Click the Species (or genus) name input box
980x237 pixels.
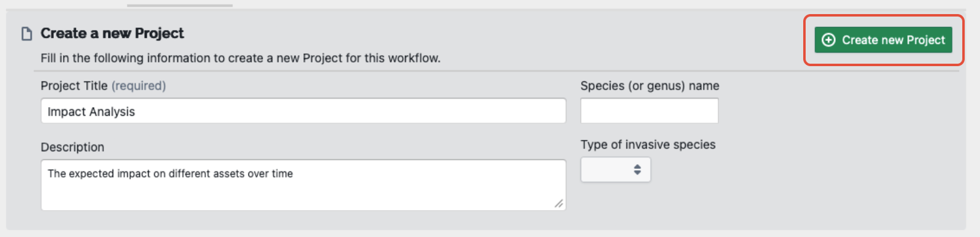[x=649, y=111]
